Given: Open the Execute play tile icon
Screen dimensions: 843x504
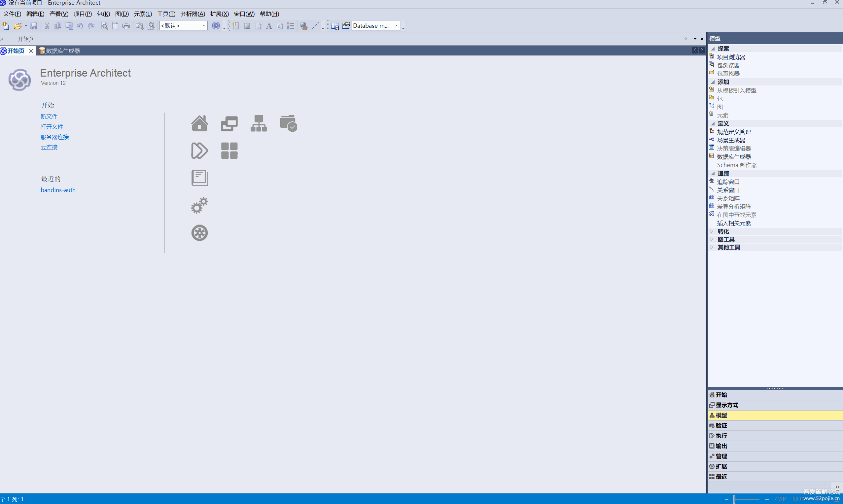Looking at the screenshot, I should pos(199,151).
